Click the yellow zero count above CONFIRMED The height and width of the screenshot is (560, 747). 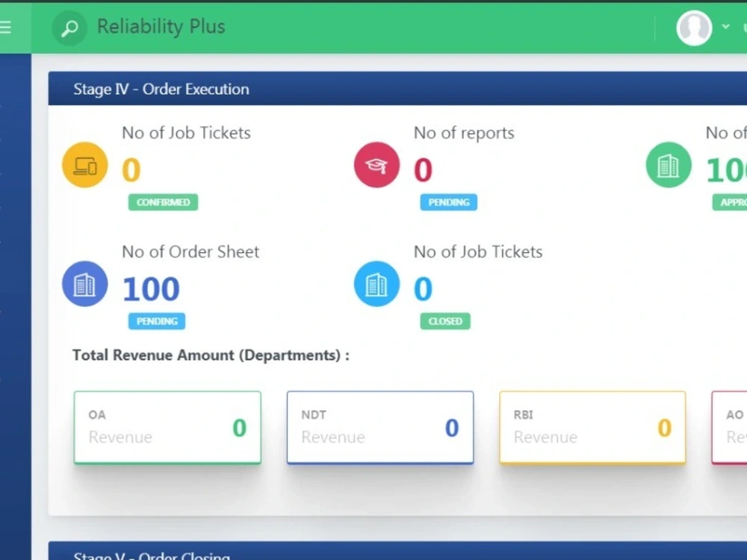pyautogui.click(x=131, y=170)
